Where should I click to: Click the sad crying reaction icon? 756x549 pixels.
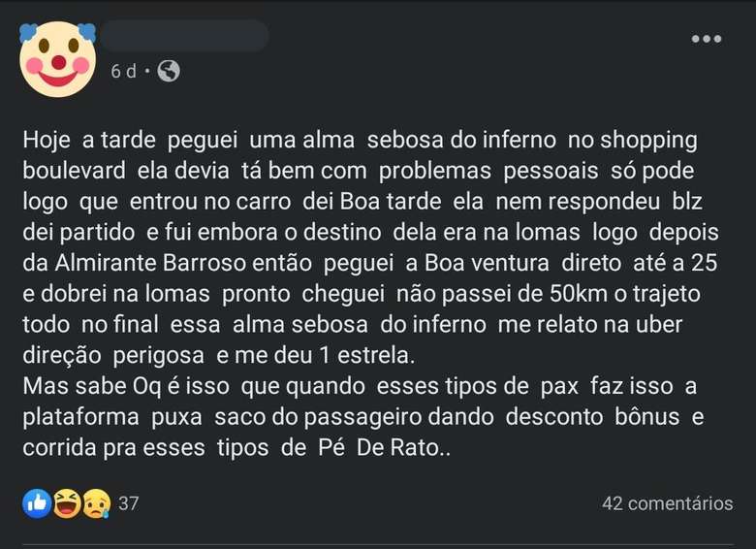93,503
